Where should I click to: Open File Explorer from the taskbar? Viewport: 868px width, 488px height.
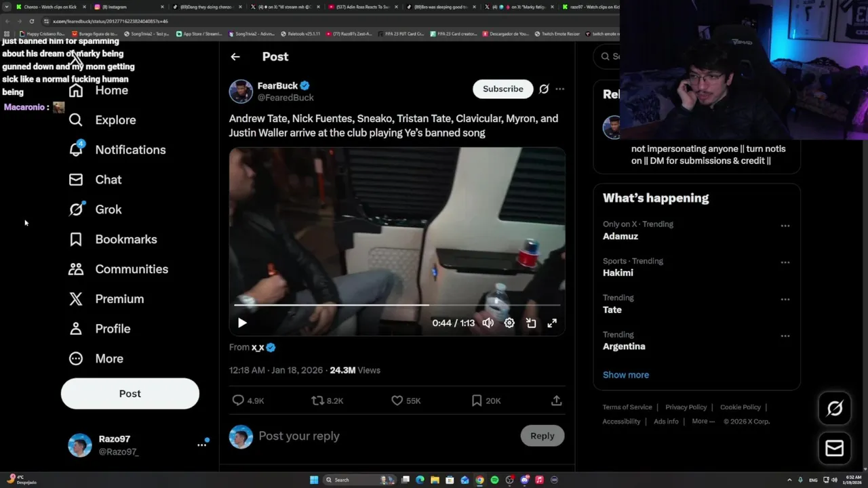[435, 480]
